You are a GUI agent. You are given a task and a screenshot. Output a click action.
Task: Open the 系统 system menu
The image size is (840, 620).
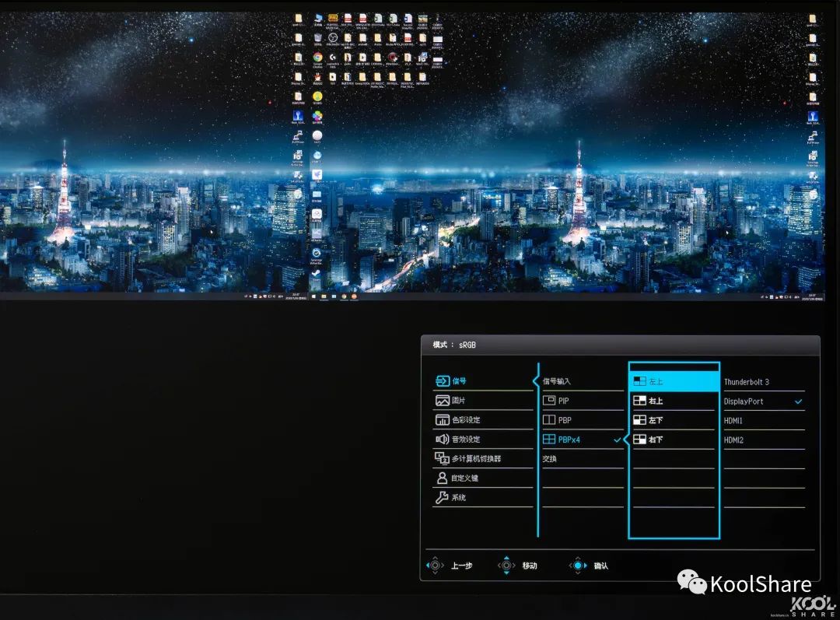(483, 497)
